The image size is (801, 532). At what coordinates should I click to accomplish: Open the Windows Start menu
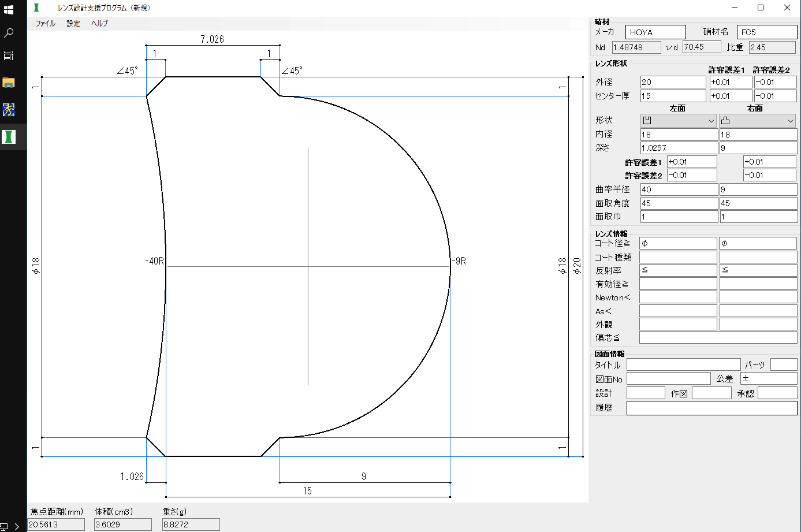point(9,10)
